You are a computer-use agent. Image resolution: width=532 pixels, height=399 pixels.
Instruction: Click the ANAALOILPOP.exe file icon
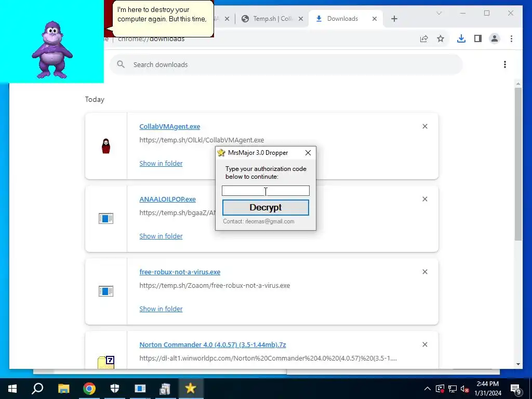(106, 219)
